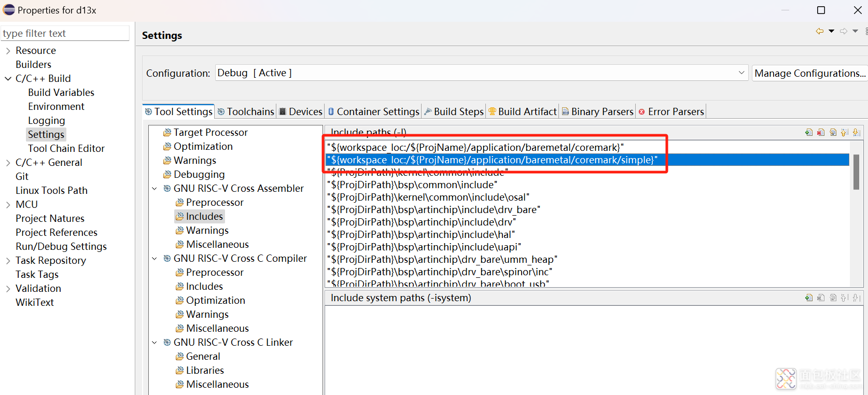
Task: Collapse GNU RISC-V Cross C Compiler node
Action: coord(155,259)
